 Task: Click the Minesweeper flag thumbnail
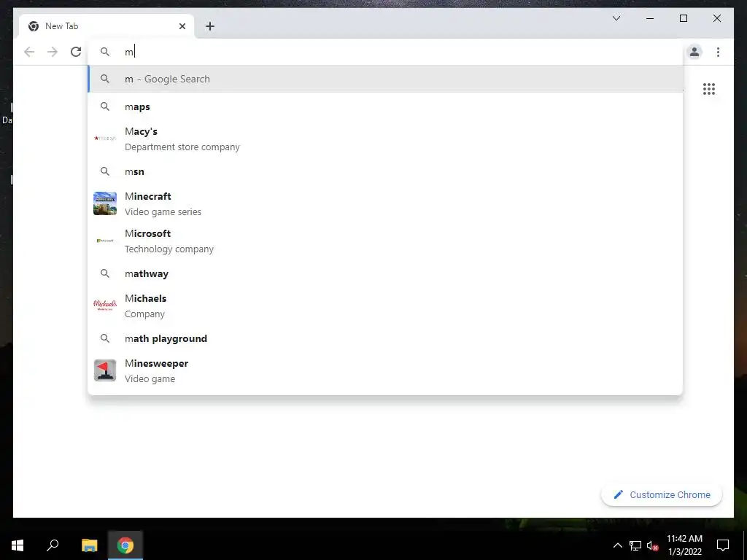tap(105, 370)
